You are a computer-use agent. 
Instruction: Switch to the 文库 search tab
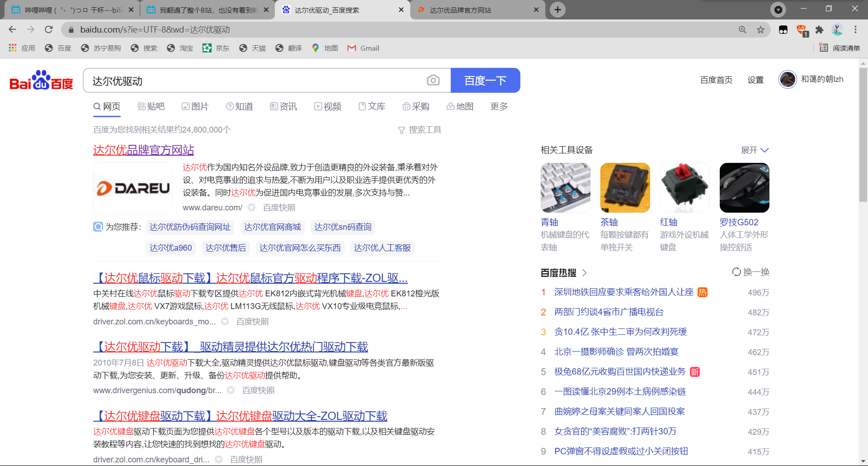click(x=372, y=106)
